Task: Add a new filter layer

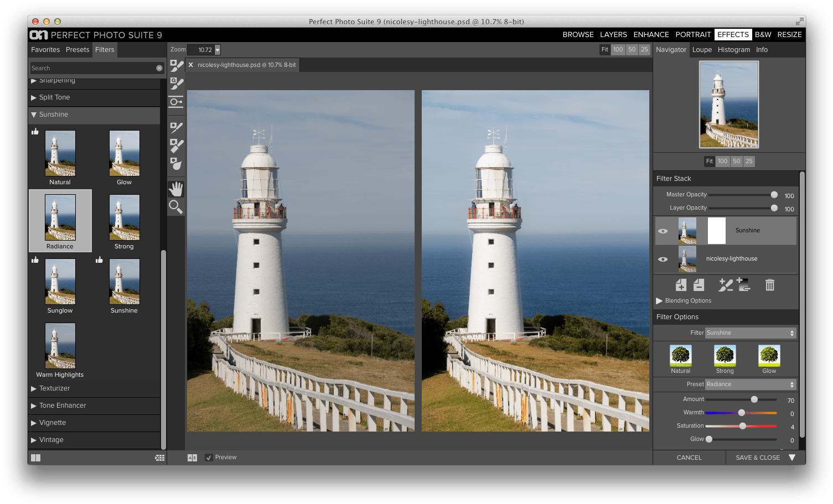Action: [x=681, y=285]
